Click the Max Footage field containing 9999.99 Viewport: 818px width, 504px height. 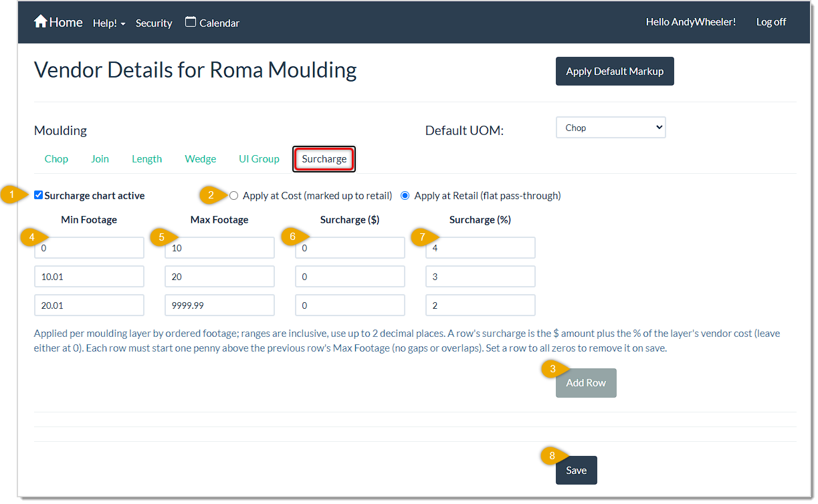(x=219, y=305)
